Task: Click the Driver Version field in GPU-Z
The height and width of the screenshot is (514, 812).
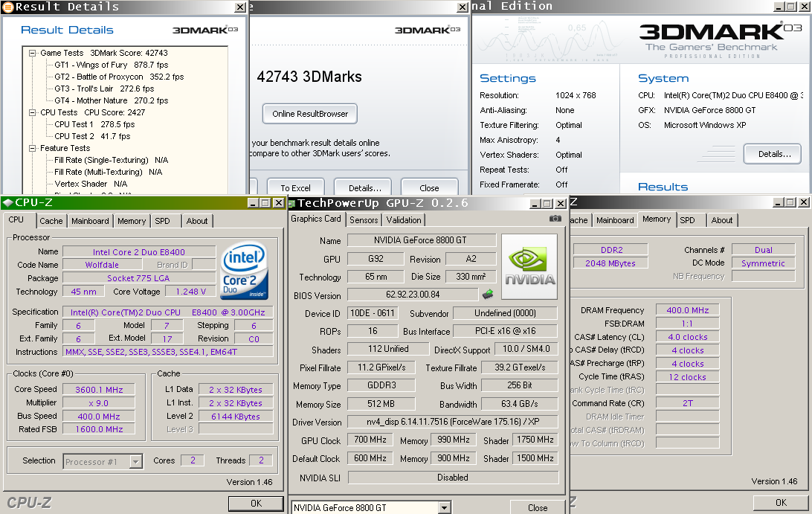Action: coord(452,422)
